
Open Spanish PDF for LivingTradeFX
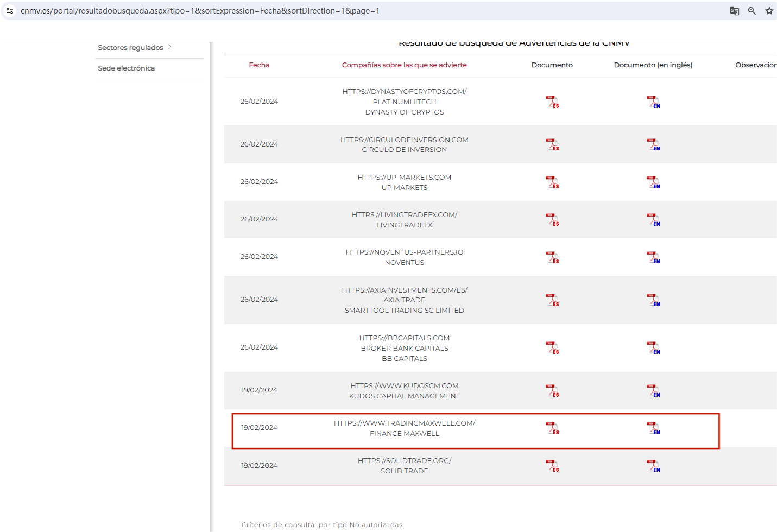point(552,220)
